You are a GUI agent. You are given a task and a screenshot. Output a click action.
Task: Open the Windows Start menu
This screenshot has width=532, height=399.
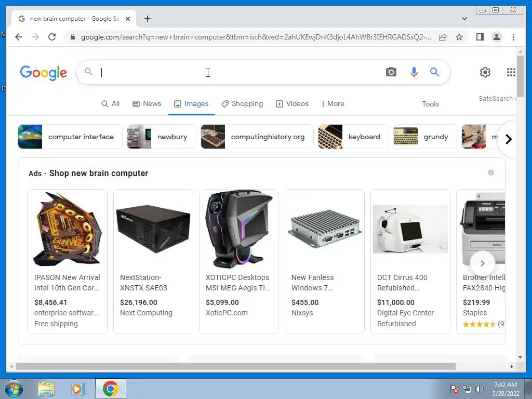[14, 389]
